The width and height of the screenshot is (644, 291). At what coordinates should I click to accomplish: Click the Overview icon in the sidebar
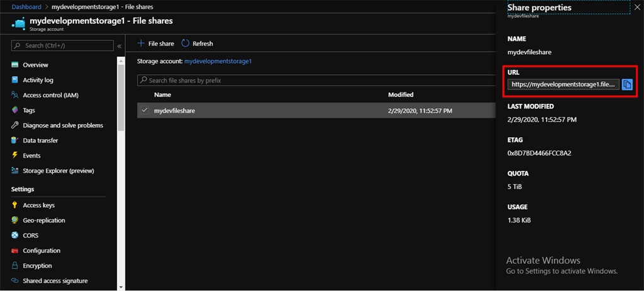pyautogui.click(x=15, y=65)
